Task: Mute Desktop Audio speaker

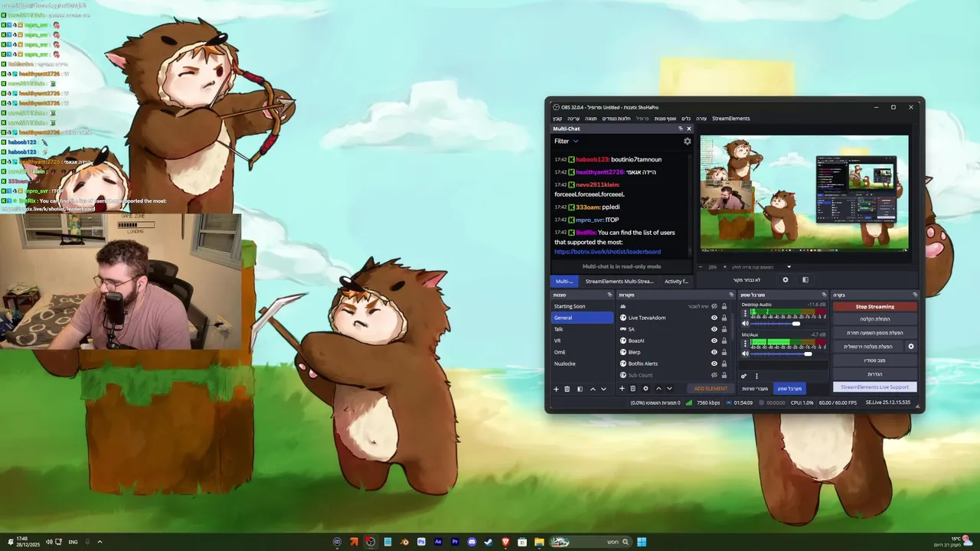Action: pyautogui.click(x=745, y=324)
